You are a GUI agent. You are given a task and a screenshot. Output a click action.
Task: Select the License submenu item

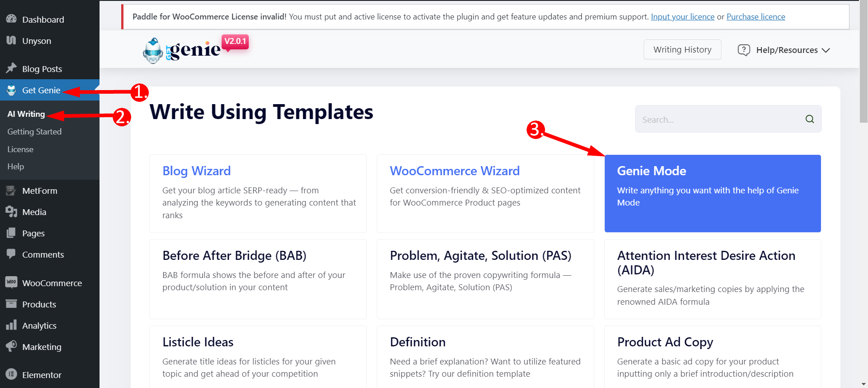tap(20, 149)
